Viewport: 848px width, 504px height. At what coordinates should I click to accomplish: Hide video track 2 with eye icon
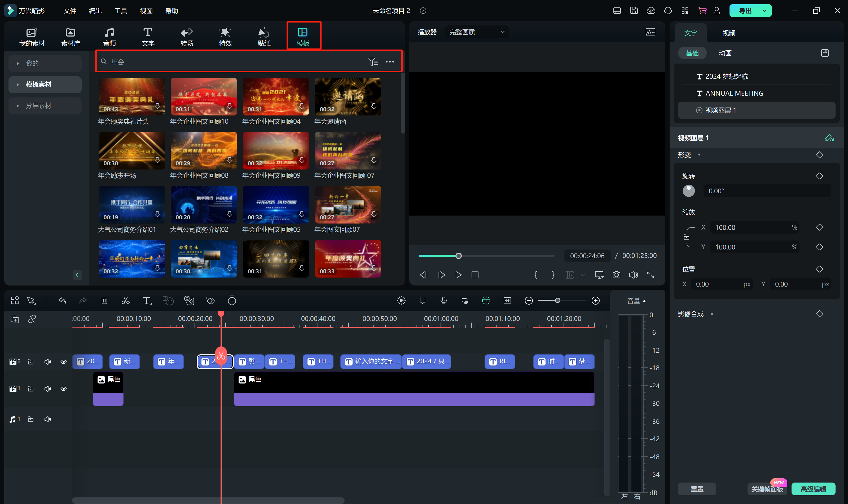click(x=64, y=362)
